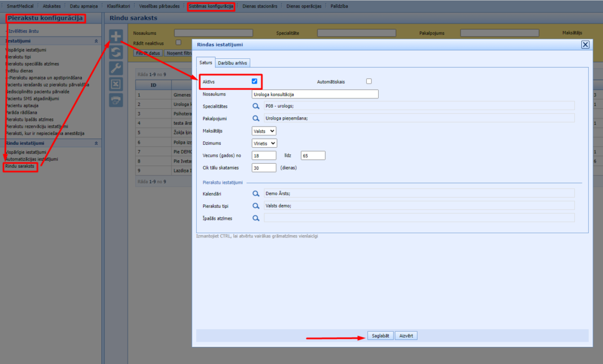Image resolution: width=603 pixels, height=364 pixels.
Task: Collapse the Rindu iestatījumi section
Action: pos(96,143)
